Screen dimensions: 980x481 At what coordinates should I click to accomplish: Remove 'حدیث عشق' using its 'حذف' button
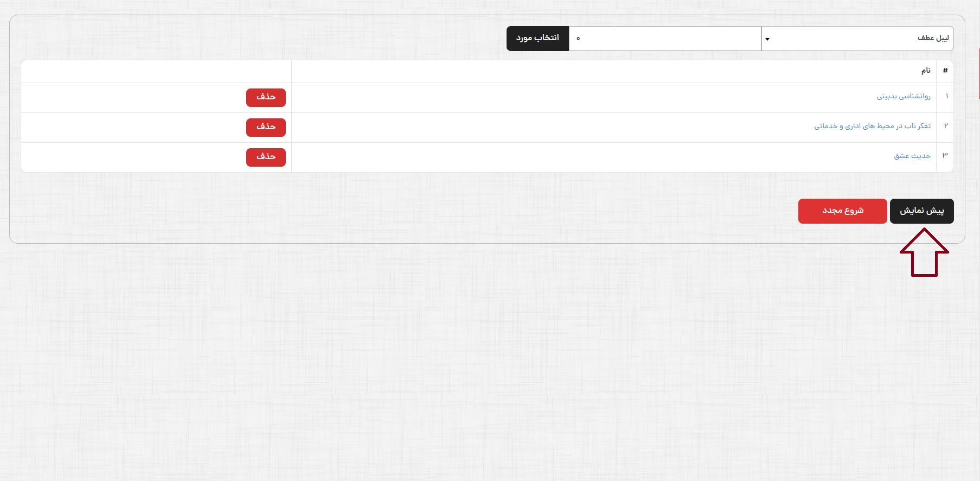[266, 157]
